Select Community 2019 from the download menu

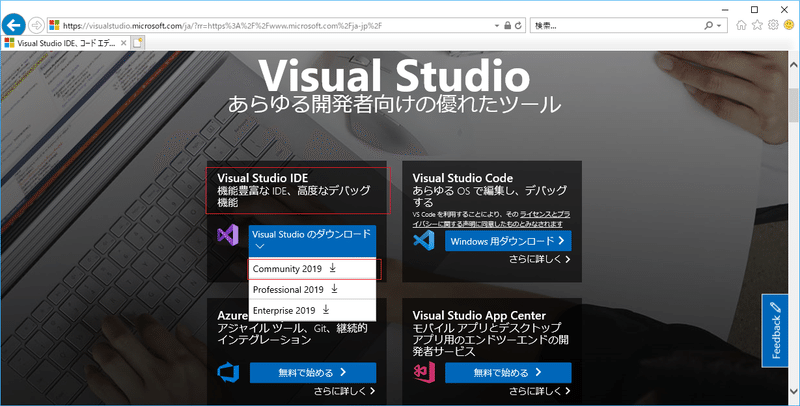(x=312, y=269)
